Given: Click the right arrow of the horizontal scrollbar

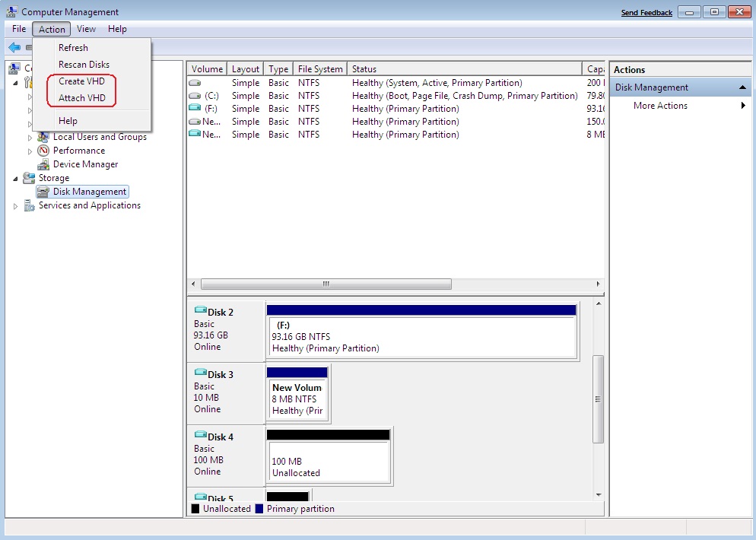Looking at the screenshot, I should tap(599, 284).
